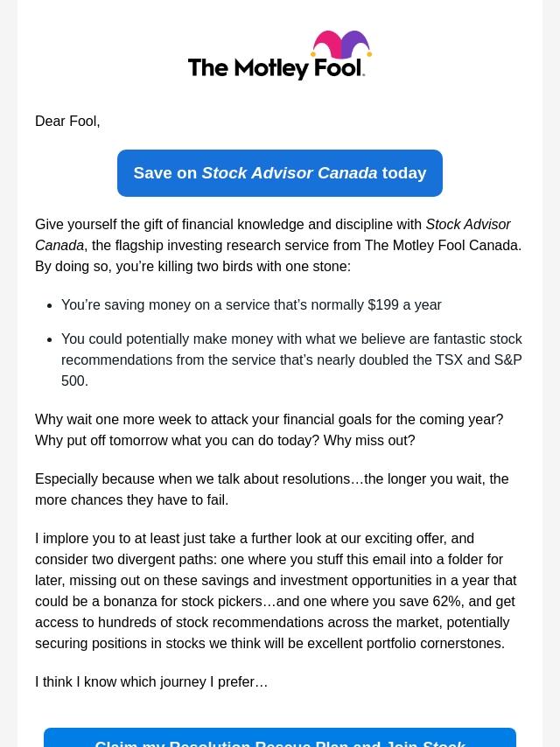The height and width of the screenshot is (747, 560).
Task: Select the "$199 a year" text
Action: click(404, 305)
